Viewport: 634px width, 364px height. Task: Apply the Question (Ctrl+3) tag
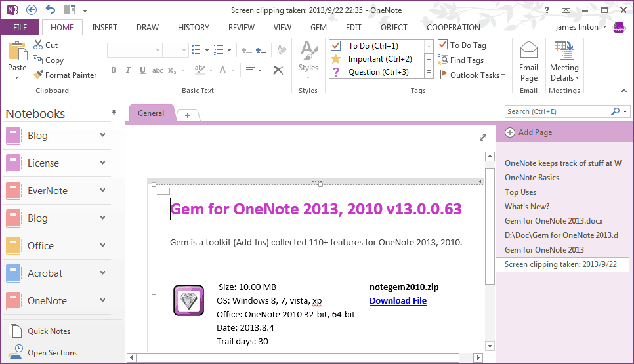click(377, 72)
